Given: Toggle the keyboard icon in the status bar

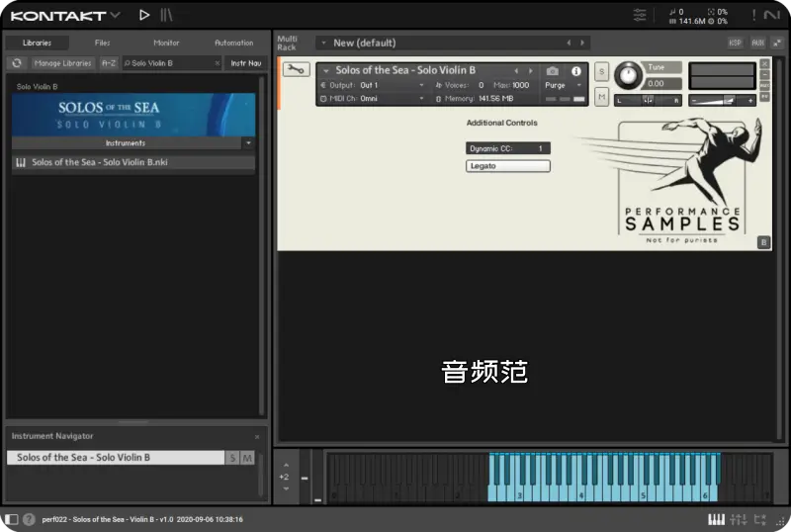Looking at the screenshot, I should click(x=716, y=519).
